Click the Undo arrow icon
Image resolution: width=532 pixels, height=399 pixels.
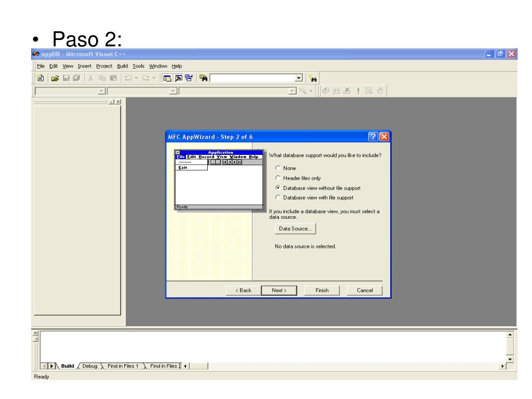(128, 78)
